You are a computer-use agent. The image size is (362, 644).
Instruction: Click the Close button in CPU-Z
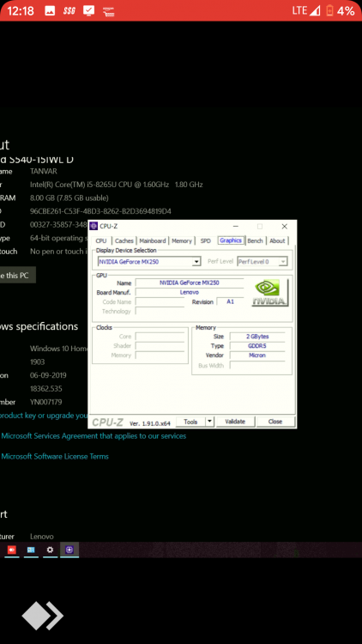point(275,422)
